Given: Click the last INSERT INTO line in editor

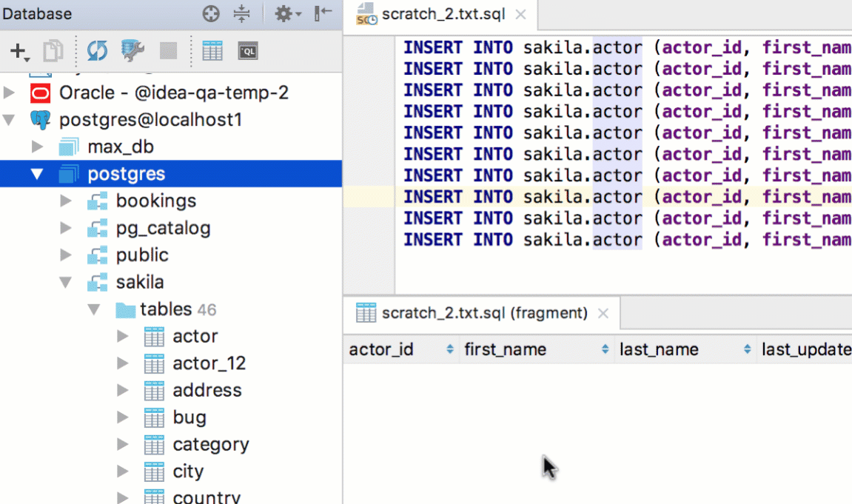Looking at the screenshot, I should click(627, 240).
